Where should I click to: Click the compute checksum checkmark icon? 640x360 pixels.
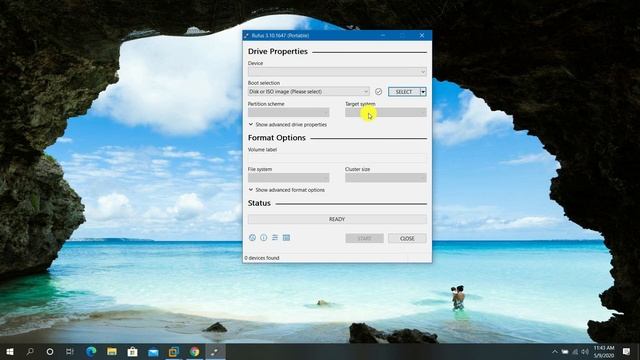pyautogui.click(x=378, y=91)
